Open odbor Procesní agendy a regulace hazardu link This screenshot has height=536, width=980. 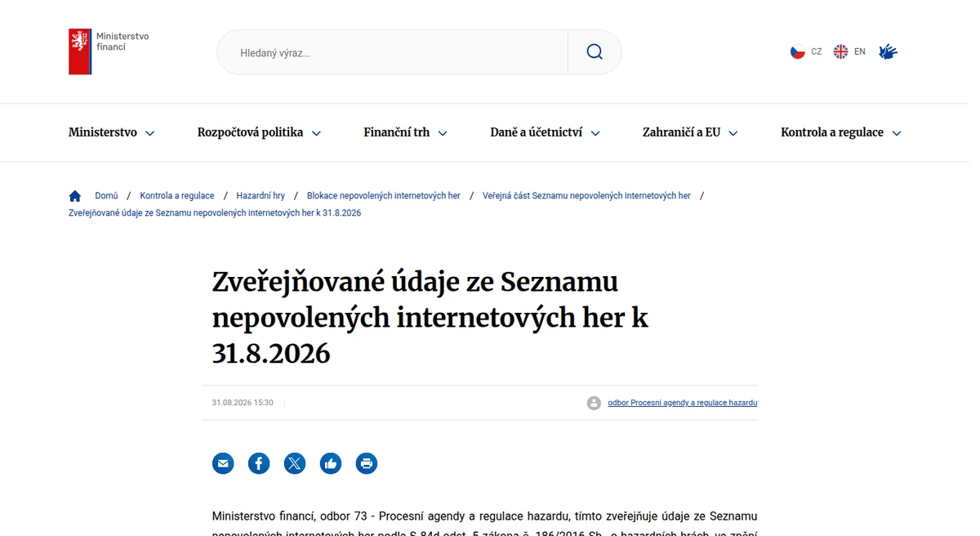tap(683, 403)
